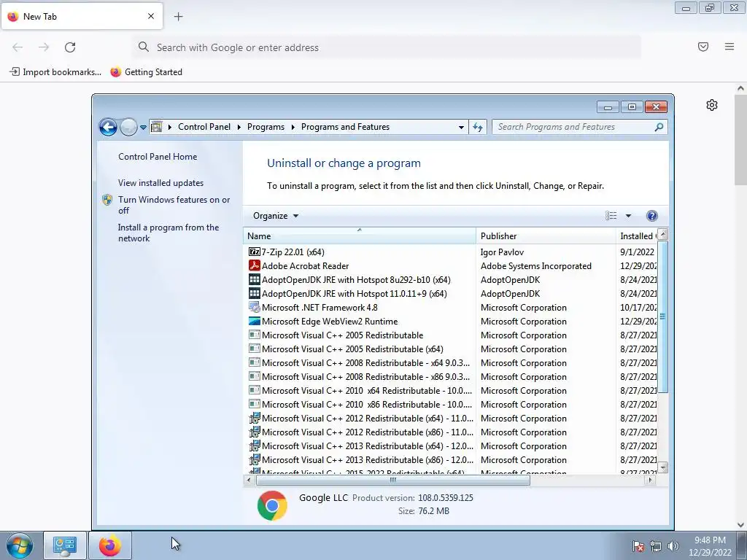Click Visual C++ 2013 (x86) installer icon
The image size is (747, 560).
click(255, 459)
